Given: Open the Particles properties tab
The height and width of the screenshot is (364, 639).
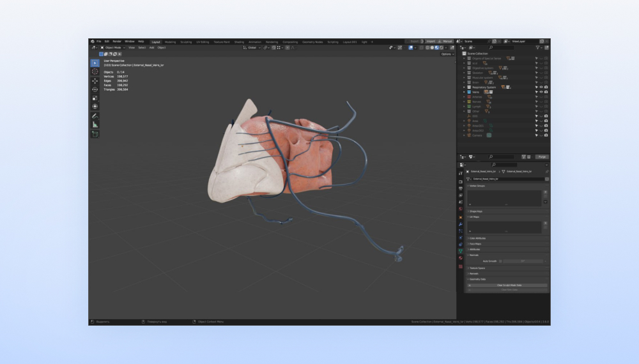Looking at the screenshot, I should tap(461, 231).
